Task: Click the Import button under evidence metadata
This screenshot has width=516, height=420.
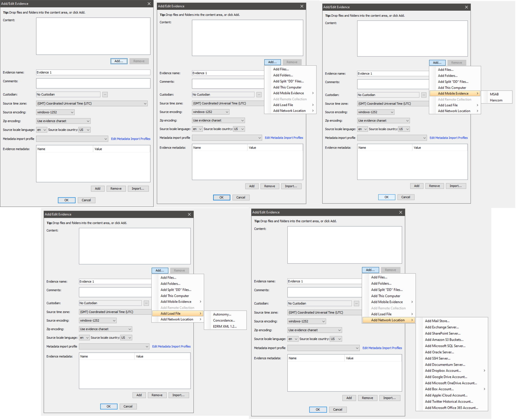Action: [138, 188]
